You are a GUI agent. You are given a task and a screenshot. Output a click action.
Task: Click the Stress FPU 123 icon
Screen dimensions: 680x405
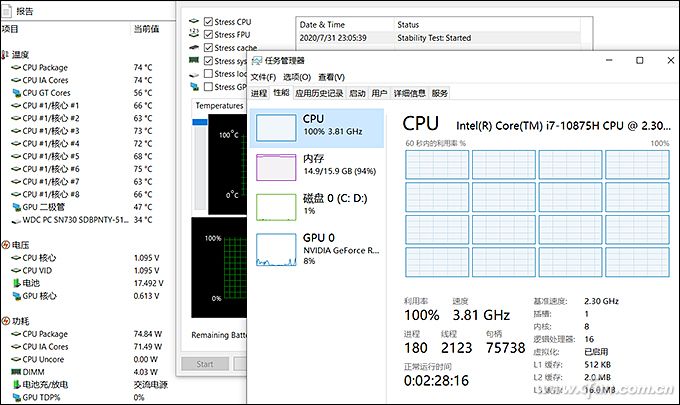point(194,33)
